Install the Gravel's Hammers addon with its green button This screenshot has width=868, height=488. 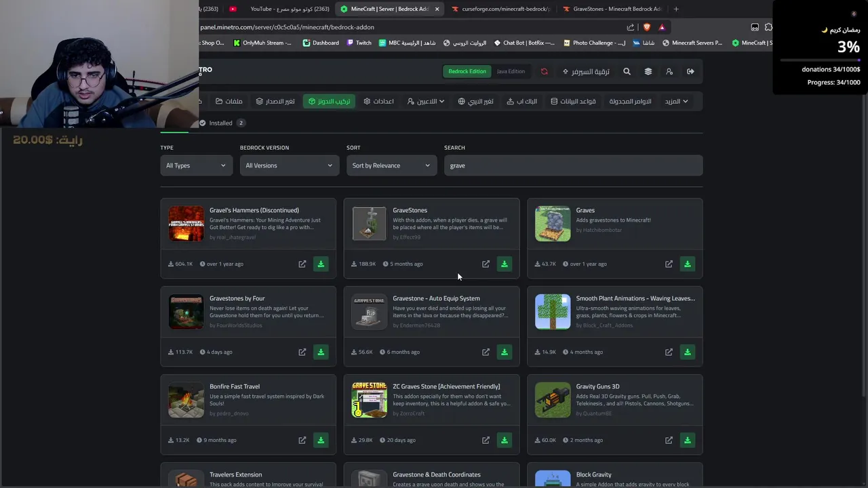point(321,264)
